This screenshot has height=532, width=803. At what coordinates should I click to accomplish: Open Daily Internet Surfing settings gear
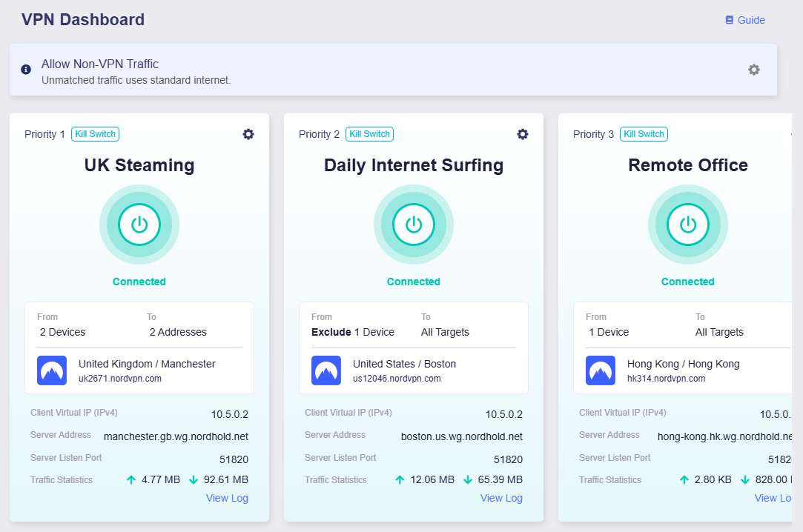[x=523, y=134]
